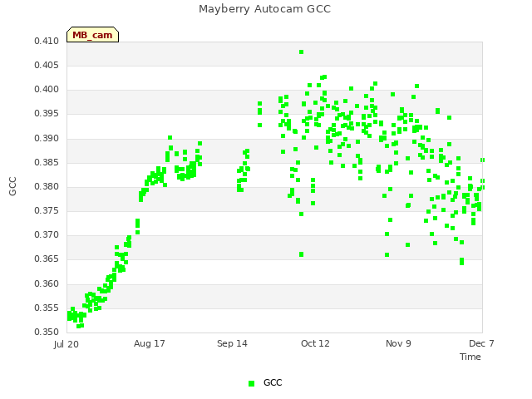Click the y-axis value 0.400
Screen dimensions: 532x399
[x=47, y=90]
